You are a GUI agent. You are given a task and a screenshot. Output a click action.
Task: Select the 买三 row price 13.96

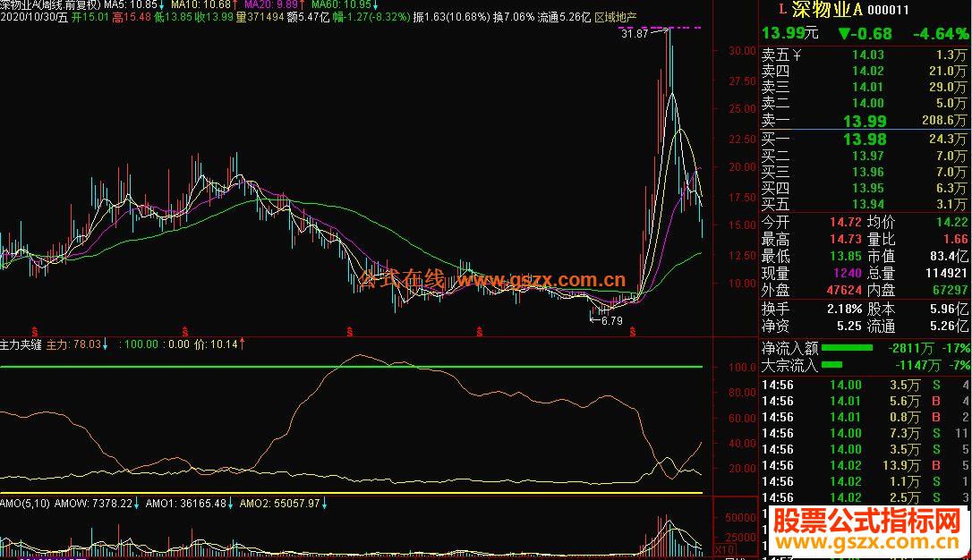tap(868, 173)
